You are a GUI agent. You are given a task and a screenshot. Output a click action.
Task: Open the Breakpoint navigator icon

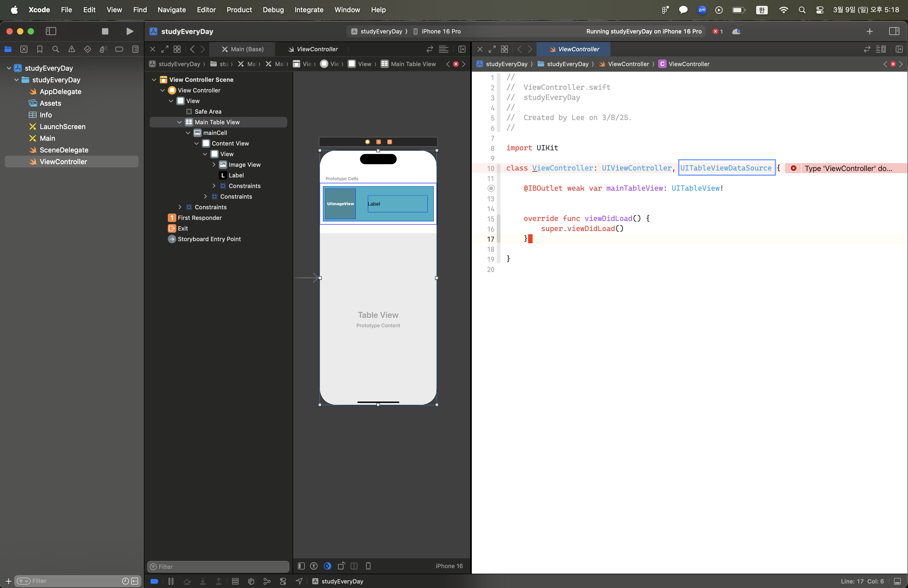(119, 49)
